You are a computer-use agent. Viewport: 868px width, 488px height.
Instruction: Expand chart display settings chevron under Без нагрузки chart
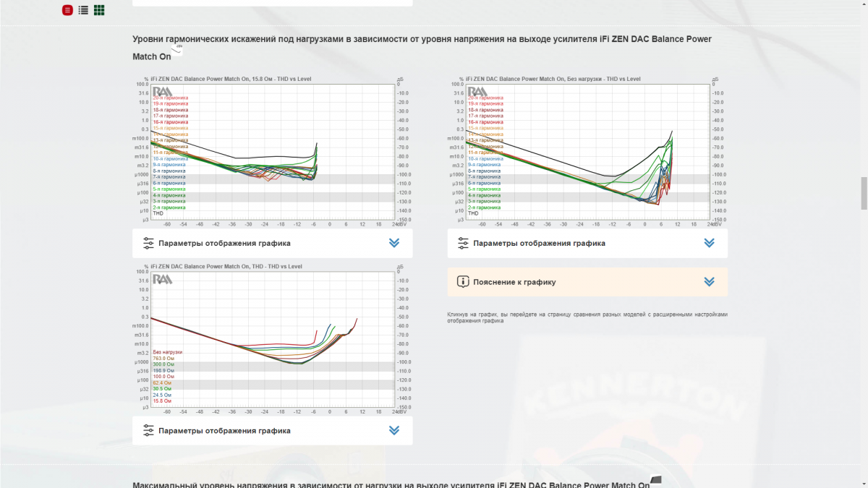tap(709, 244)
